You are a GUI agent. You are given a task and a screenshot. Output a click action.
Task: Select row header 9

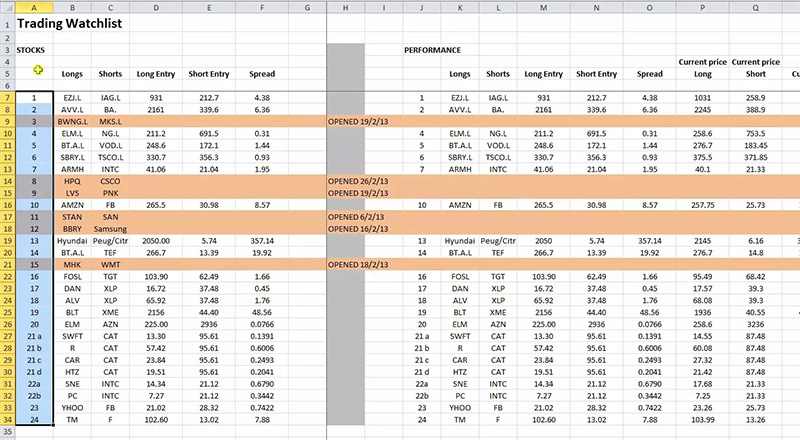click(8, 121)
